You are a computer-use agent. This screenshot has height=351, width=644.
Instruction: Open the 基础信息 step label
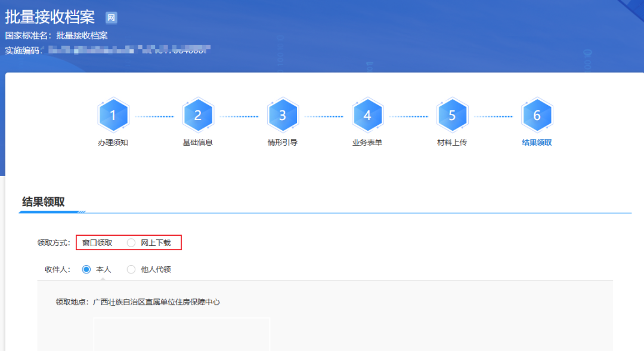click(x=198, y=143)
